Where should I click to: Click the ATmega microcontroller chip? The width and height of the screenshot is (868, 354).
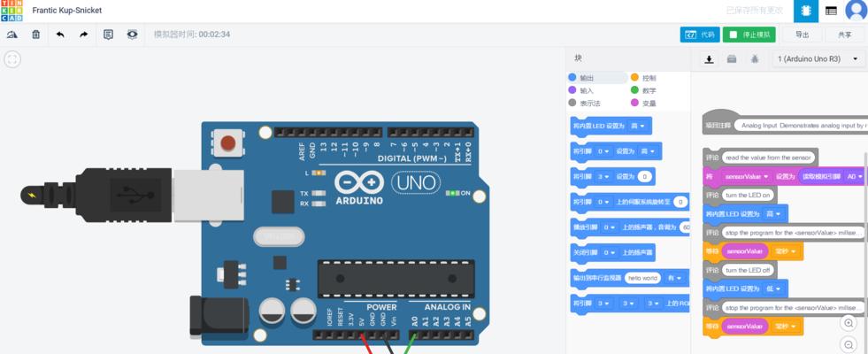pyautogui.click(x=396, y=279)
